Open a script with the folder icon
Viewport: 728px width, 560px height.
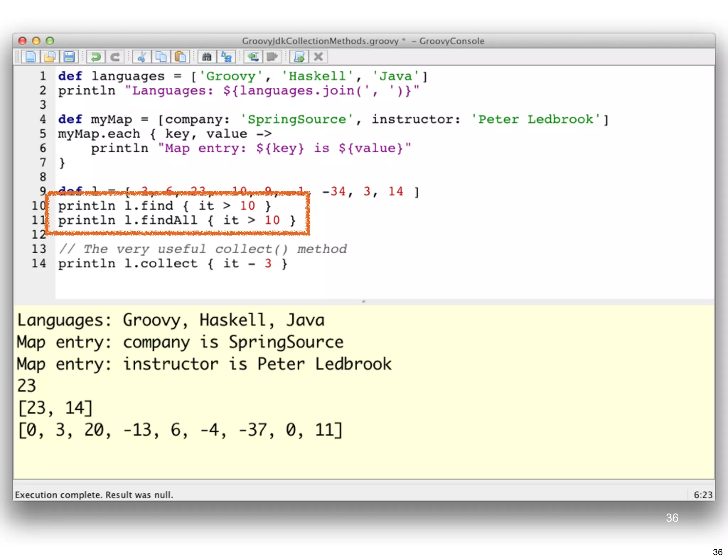click(x=50, y=57)
